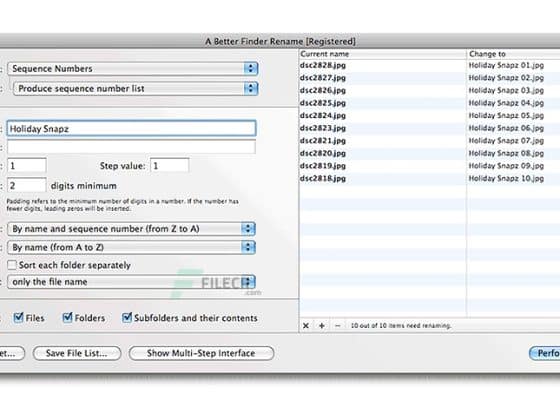Viewport: 560px width, 420px height.
Task: Open the By name (from A to Z) dropdown
Action: (x=131, y=248)
